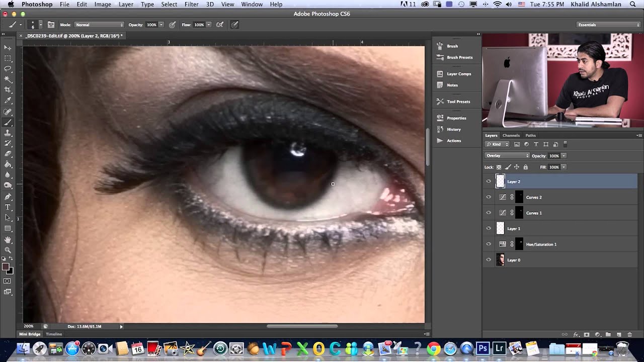Open the Brush Preset picker arrow
Image resolution: width=644 pixels, height=362 pixels.
tap(40, 25)
